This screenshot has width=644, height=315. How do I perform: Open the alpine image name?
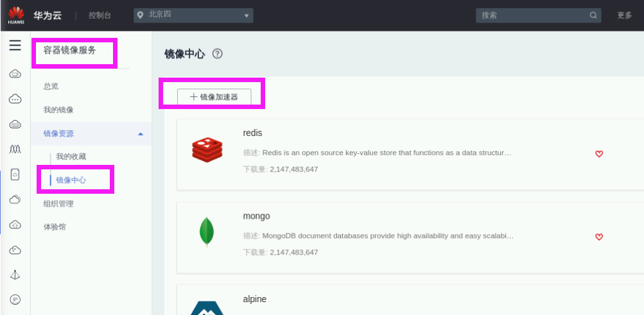[255, 299]
